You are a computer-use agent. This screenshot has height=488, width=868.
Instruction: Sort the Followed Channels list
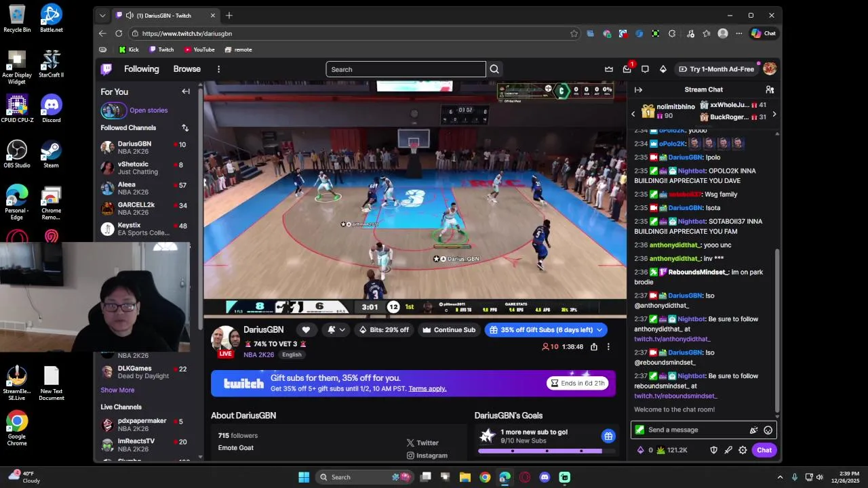coord(185,127)
